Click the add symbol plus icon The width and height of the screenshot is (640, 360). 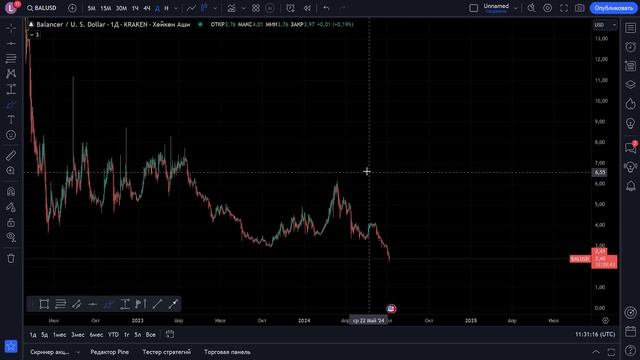click(x=72, y=8)
